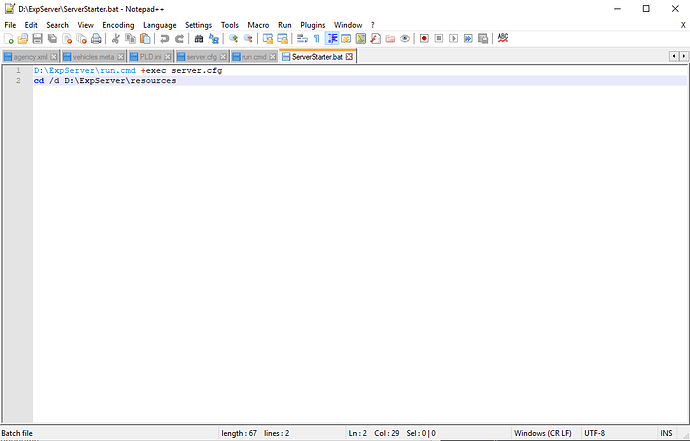Open the Macro menu
690x441 pixels.
click(258, 25)
